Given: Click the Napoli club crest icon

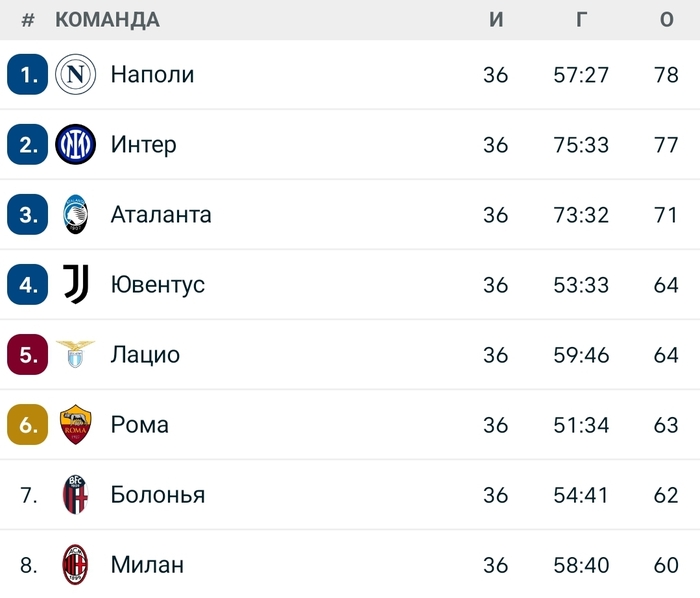Looking at the screenshot, I should pos(75,75).
